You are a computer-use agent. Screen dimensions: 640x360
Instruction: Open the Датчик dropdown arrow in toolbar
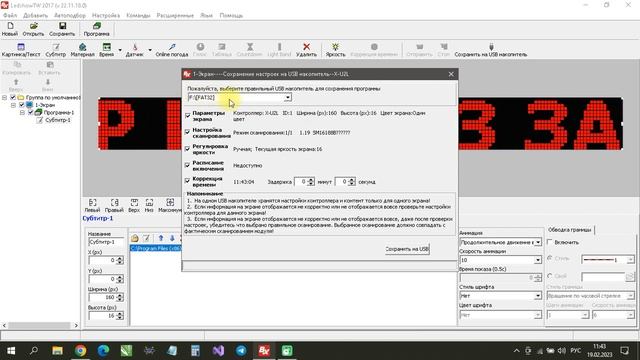coord(150,50)
